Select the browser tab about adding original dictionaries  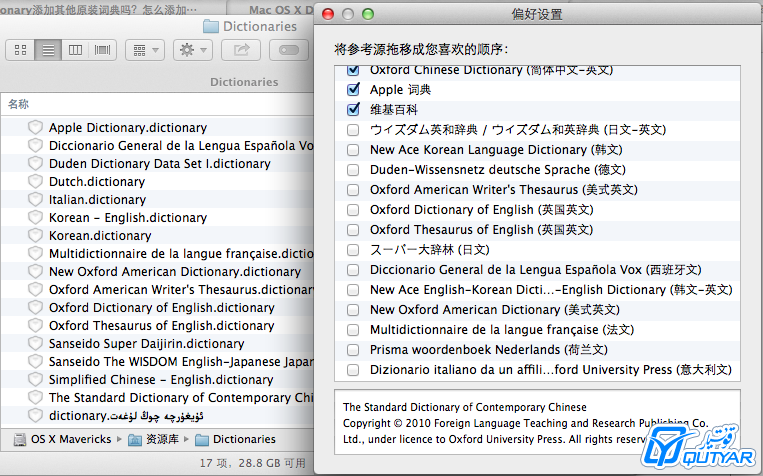[100, 10]
